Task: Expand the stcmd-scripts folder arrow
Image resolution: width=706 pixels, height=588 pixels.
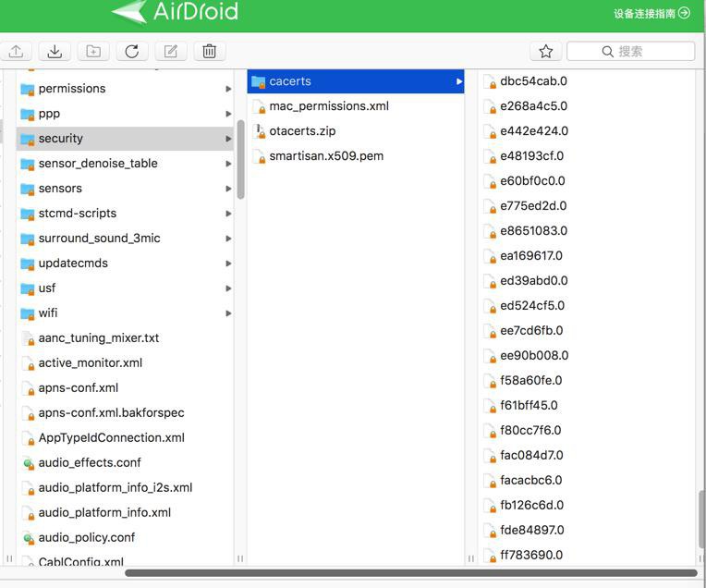Action: [x=229, y=214]
